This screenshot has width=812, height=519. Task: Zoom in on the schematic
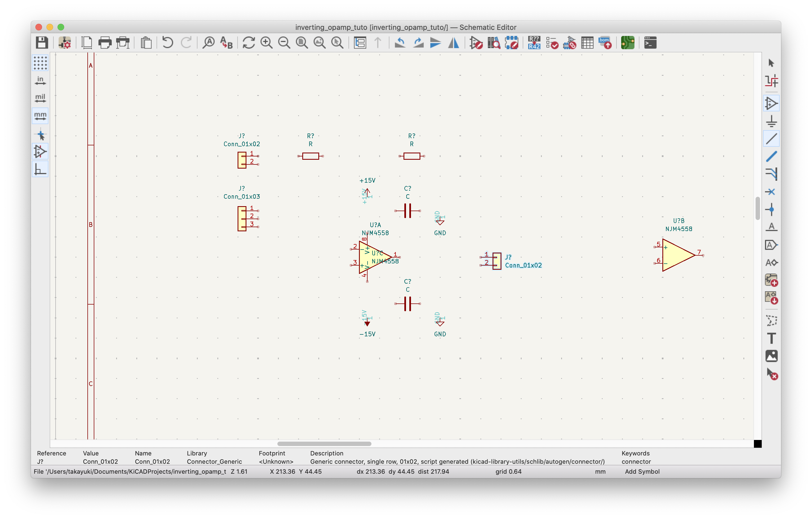click(266, 43)
